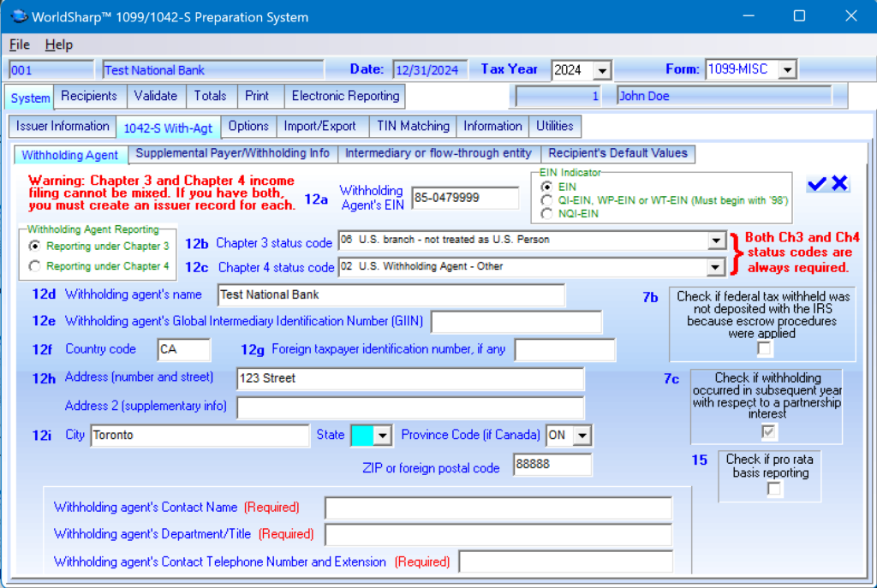Viewport: 877px width, 588px height.
Task: Open the Options tab
Action: (248, 127)
